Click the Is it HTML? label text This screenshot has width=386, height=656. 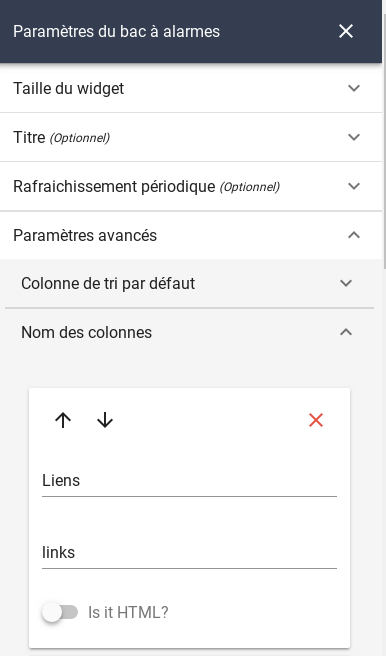tap(128, 612)
